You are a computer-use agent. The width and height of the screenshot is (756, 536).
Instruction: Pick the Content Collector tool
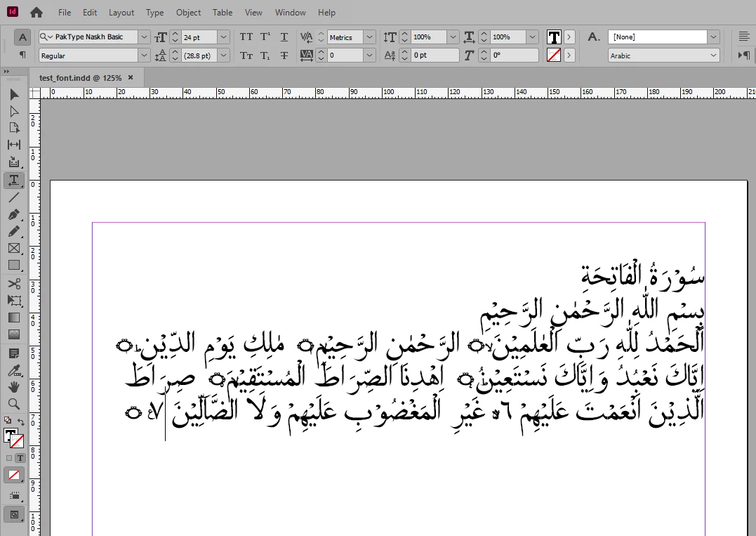14,162
